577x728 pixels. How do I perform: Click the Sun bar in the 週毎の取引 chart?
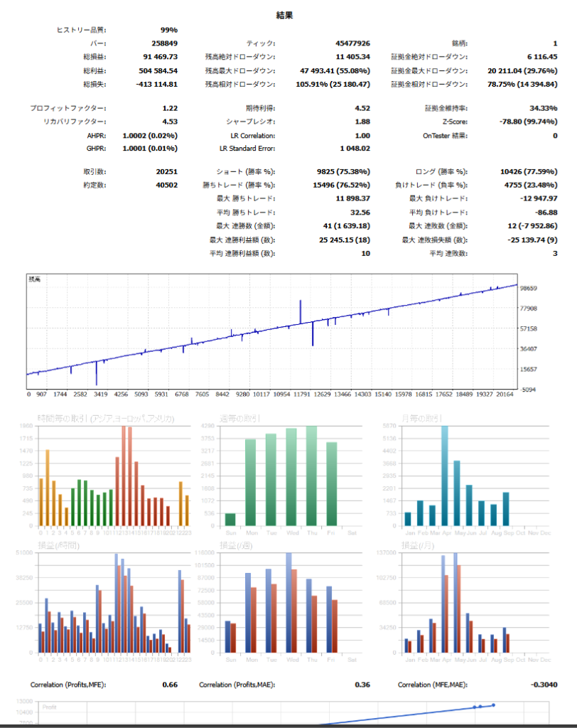(230, 519)
